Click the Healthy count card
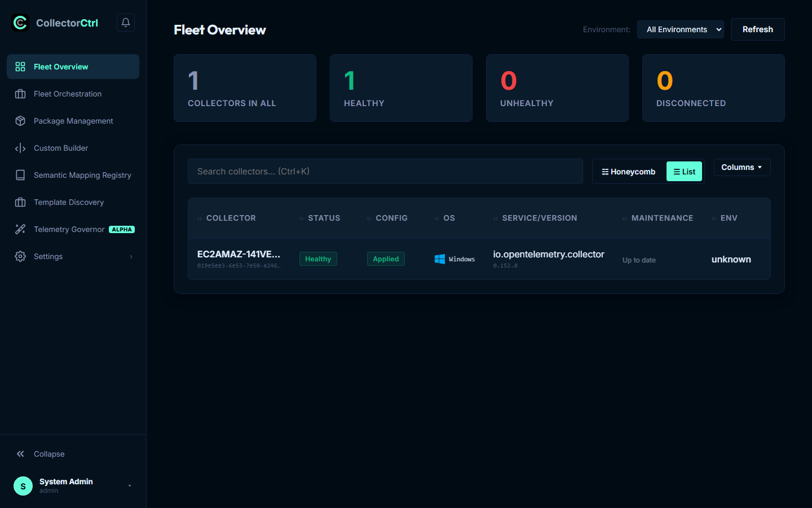The width and height of the screenshot is (812, 508). click(401, 88)
